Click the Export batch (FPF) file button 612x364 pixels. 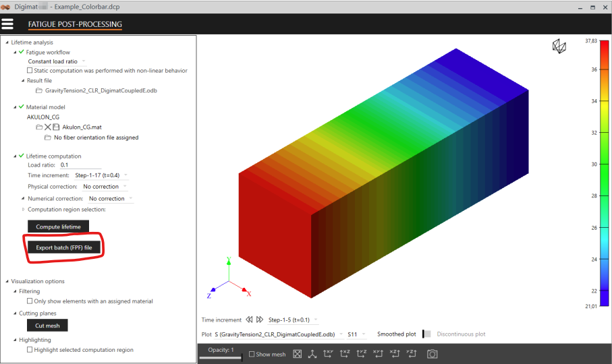click(68, 248)
